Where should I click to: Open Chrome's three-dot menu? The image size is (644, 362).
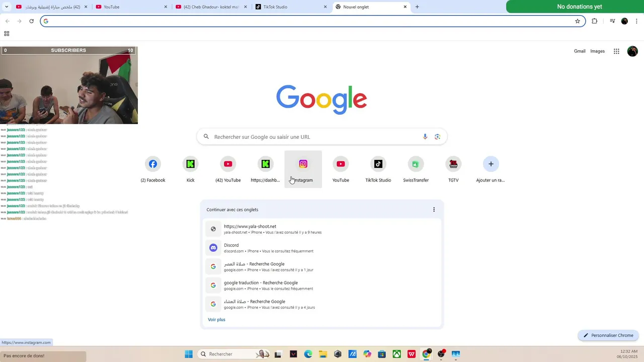tap(637, 21)
